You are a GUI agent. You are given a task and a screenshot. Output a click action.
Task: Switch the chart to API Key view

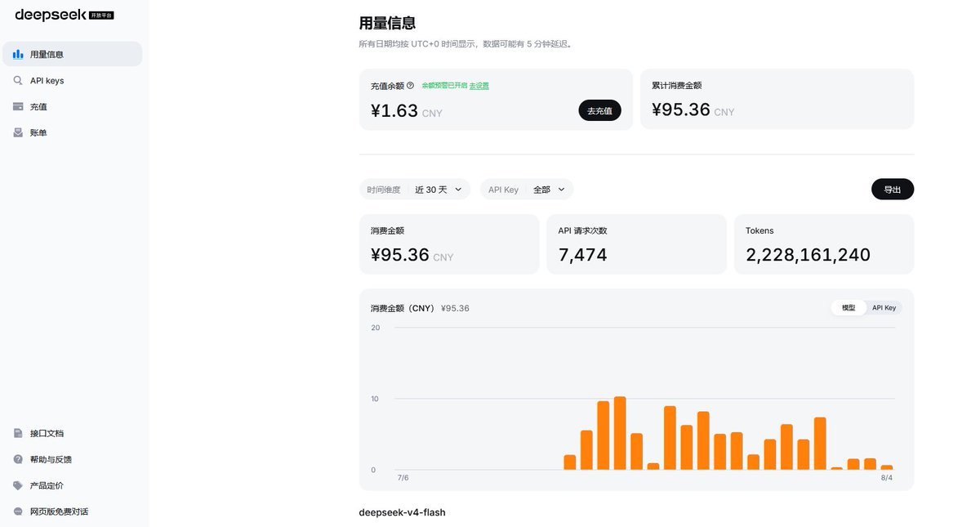[x=884, y=307]
